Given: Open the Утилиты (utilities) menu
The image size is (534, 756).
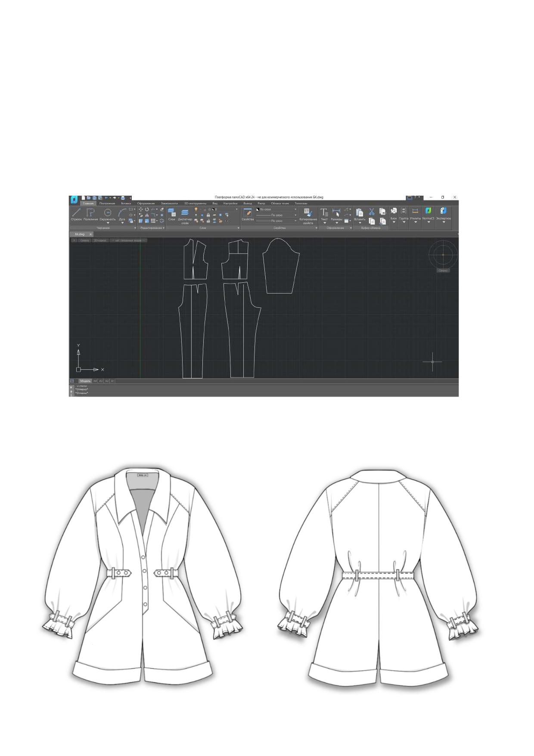Looking at the screenshot, I should (415, 216).
